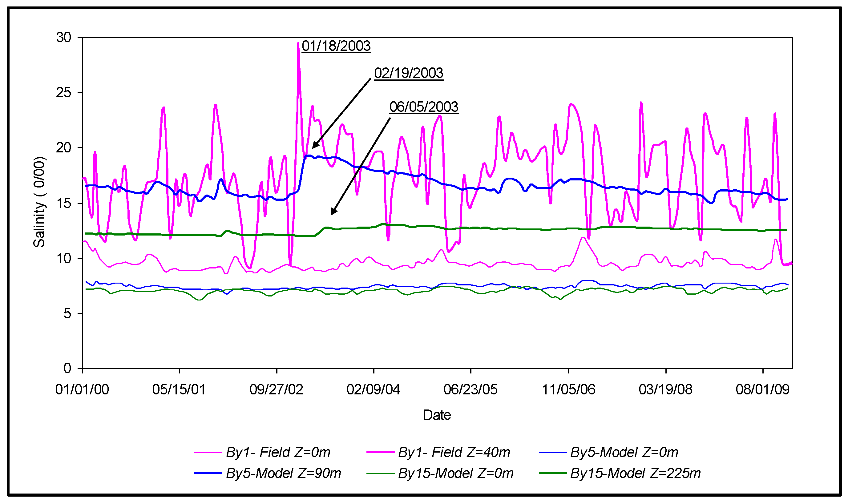This screenshot has height=504, width=848.
Task: Click the 08/01/09 x-axis tick label
Action: click(x=762, y=389)
